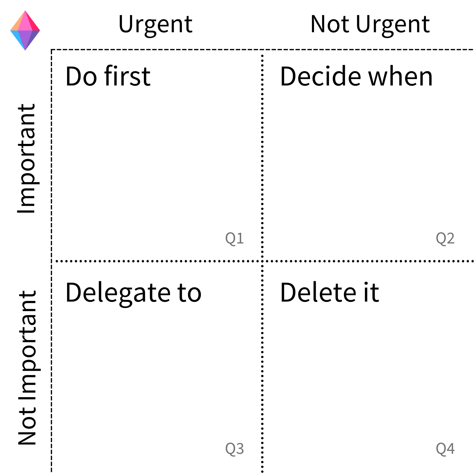The image size is (476, 476).
Task: Click the Q4 quadrant label
Action: [445, 449]
